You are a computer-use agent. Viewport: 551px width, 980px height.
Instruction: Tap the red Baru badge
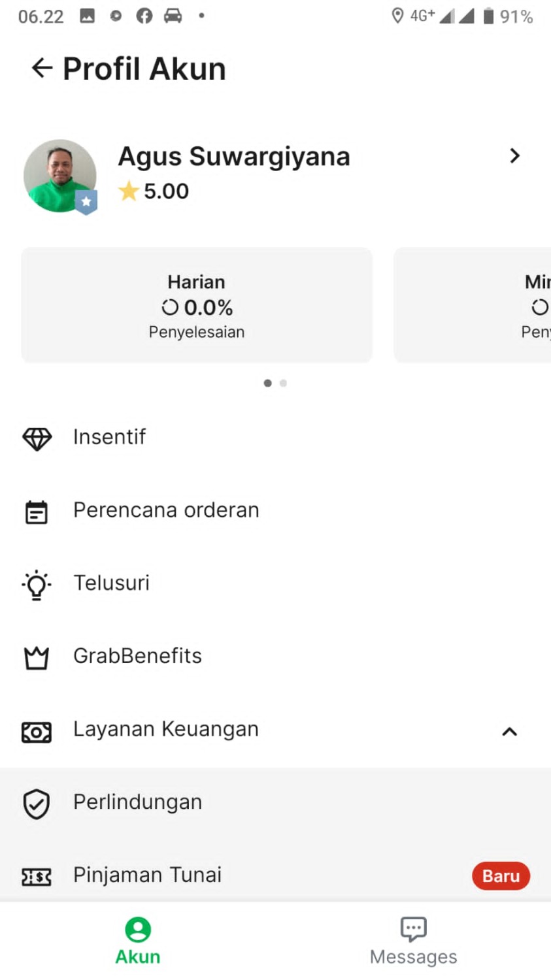(501, 876)
